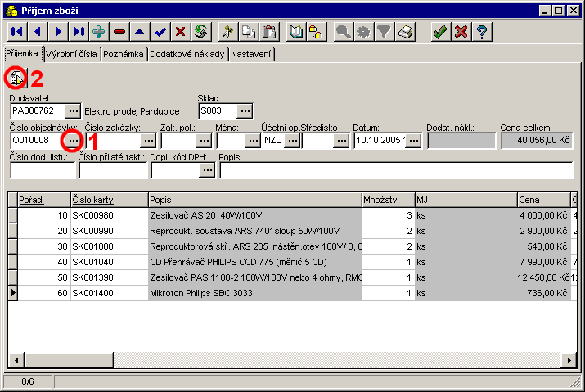
Task: Select the row with card SK001040
Action: coord(107,261)
